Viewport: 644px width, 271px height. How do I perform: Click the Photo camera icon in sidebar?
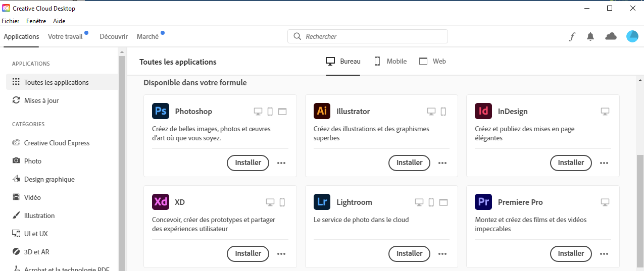pos(16,161)
